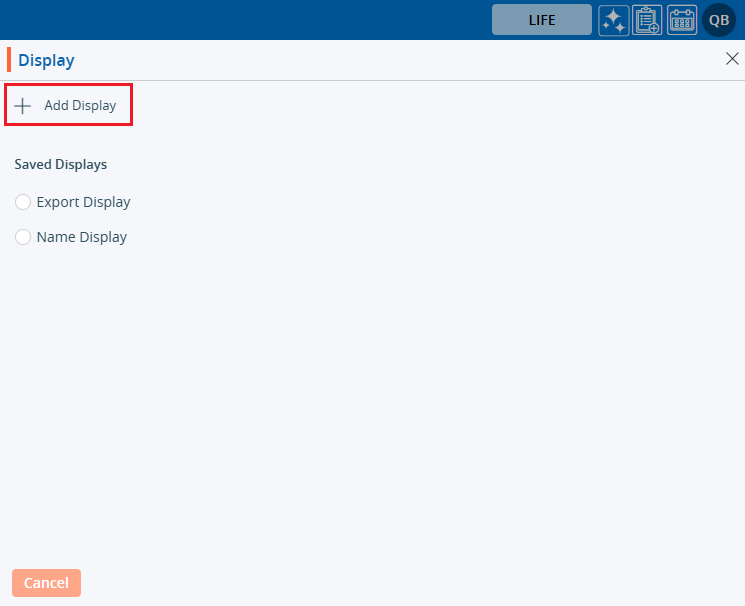
Task: Open the QB user profile avatar
Action: pos(718,20)
